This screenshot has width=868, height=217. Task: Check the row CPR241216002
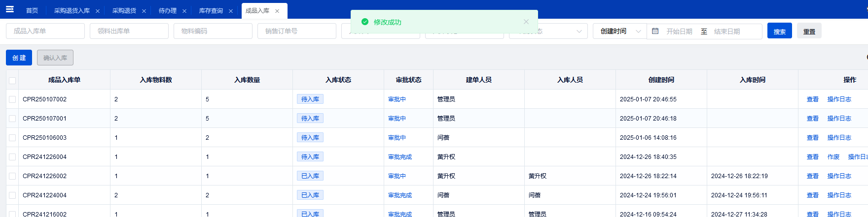point(12,214)
